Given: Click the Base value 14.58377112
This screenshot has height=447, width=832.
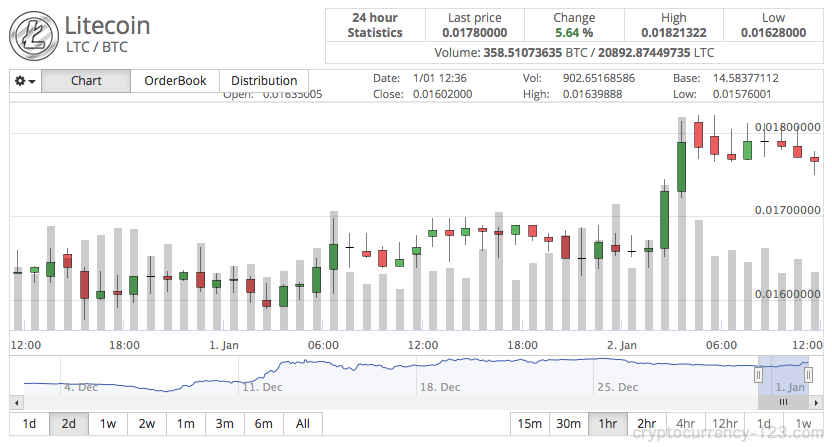Looking at the screenshot, I should click(746, 78).
